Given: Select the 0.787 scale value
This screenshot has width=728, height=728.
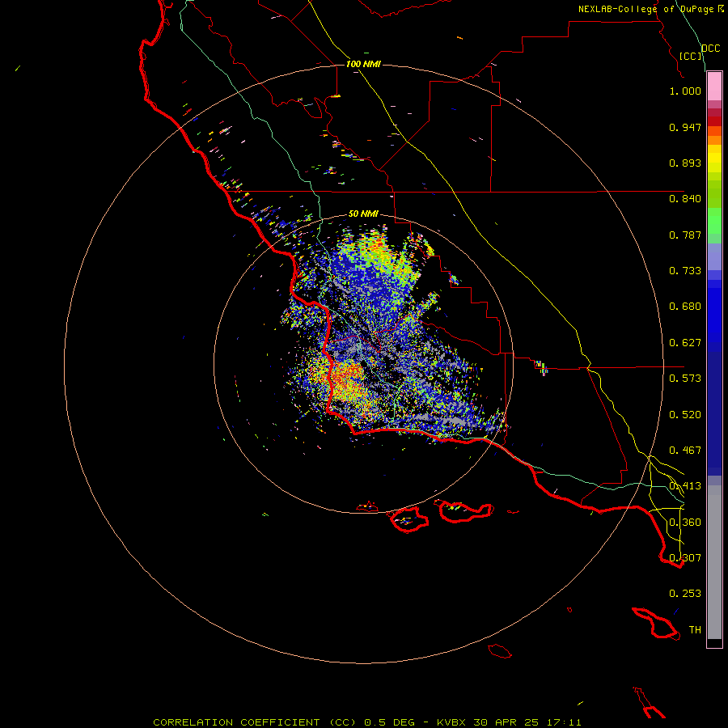Looking at the screenshot, I should pos(685,235).
